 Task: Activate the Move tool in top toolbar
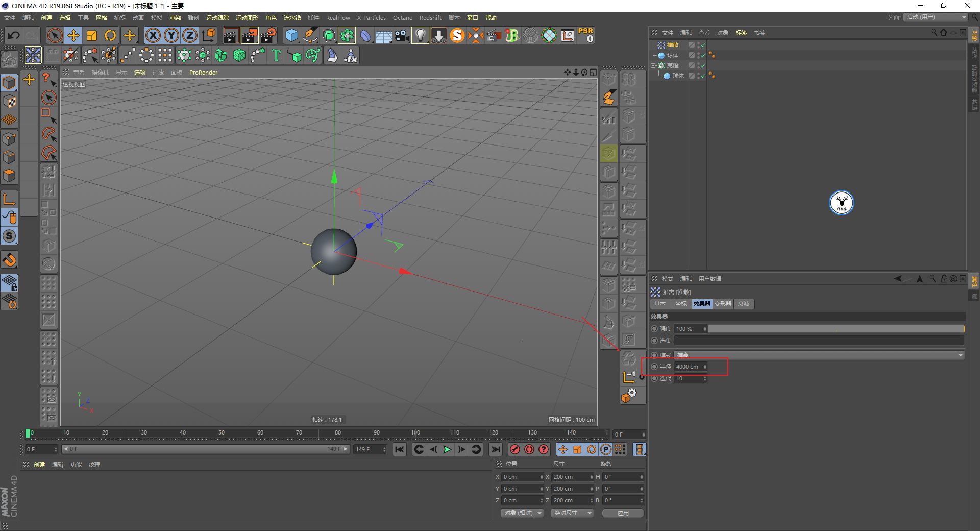pos(73,35)
